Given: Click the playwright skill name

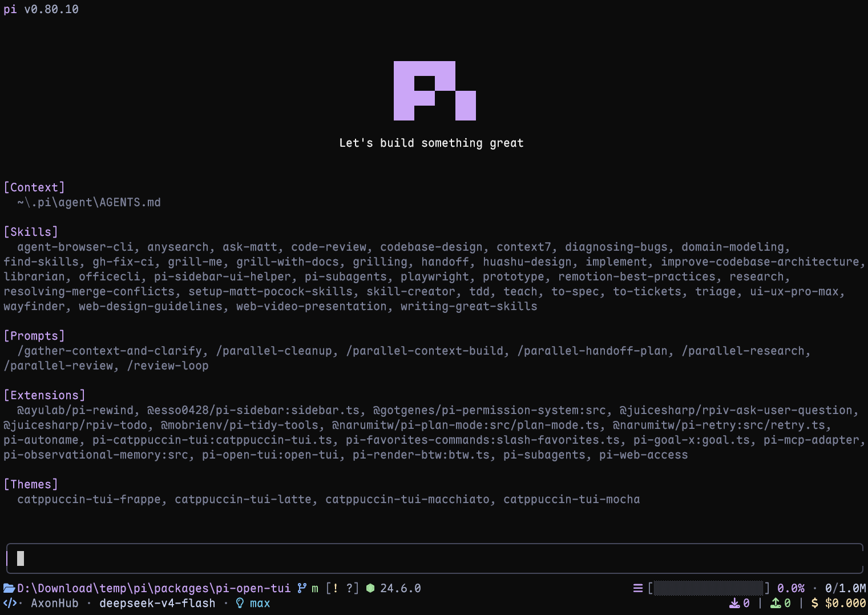Looking at the screenshot, I should coord(435,276).
